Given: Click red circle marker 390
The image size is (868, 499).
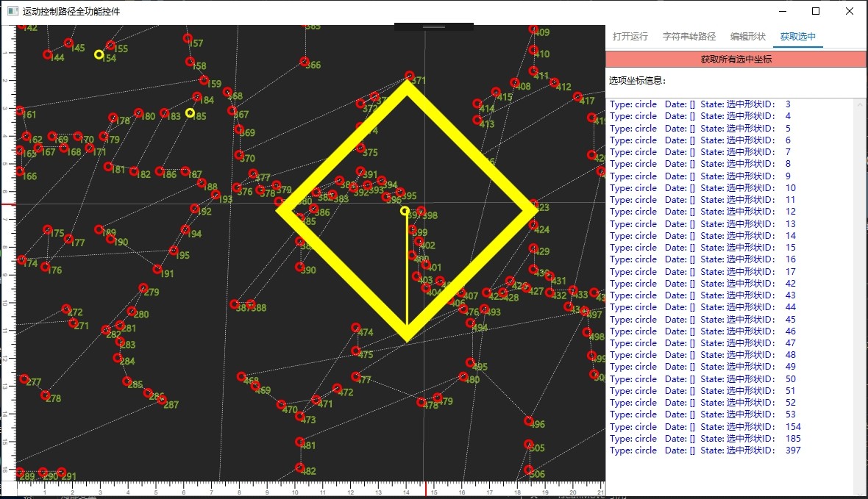Looking at the screenshot, I should coord(299,268).
